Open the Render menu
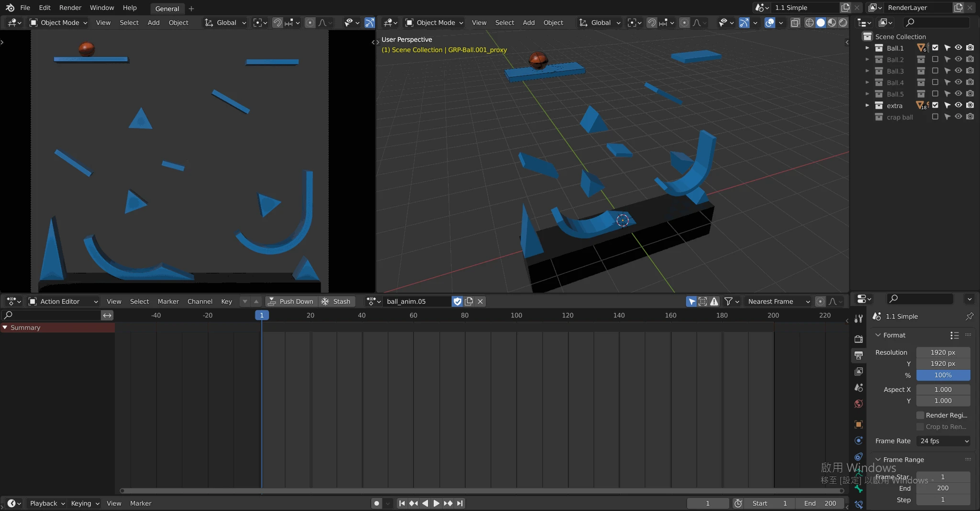The image size is (980, 511). coord(70,8)
